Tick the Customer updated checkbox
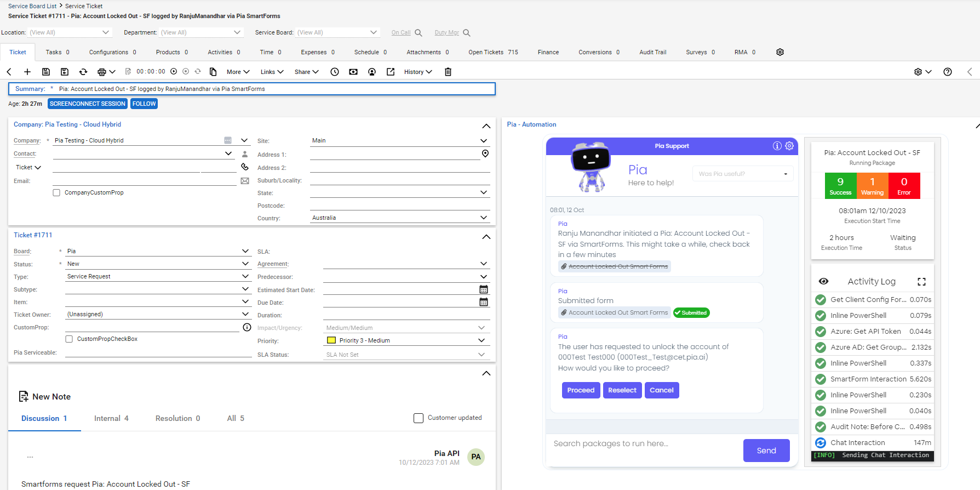 [419, 418]
